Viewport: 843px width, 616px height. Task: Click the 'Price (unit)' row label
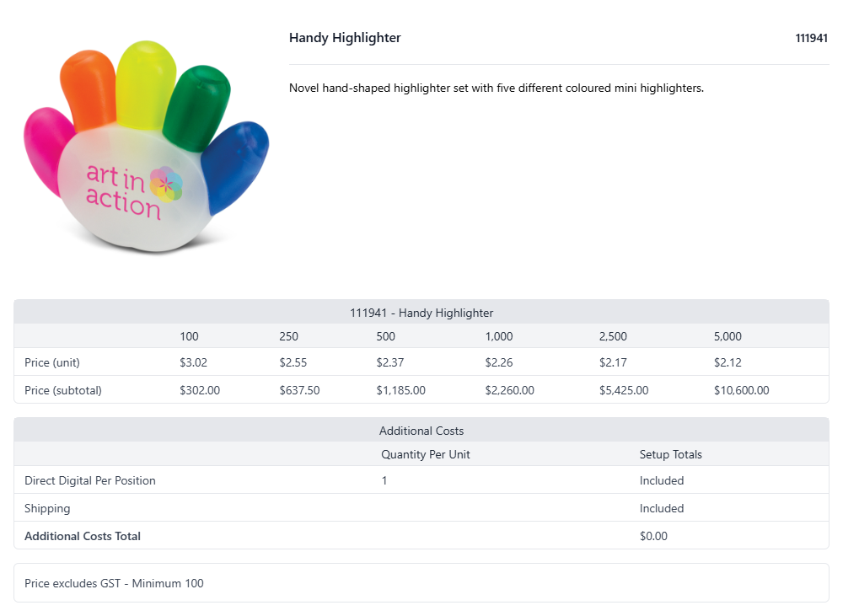coord(52,363)
